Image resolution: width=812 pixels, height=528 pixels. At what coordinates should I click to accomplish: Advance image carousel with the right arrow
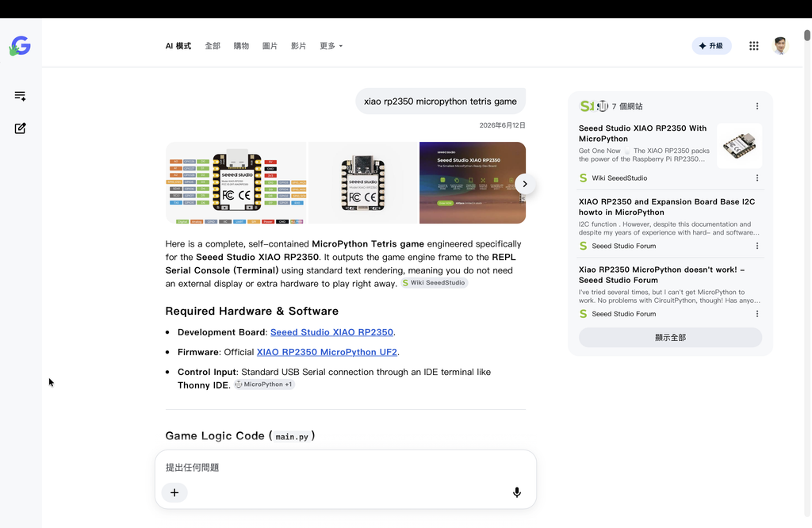(525, 184)
